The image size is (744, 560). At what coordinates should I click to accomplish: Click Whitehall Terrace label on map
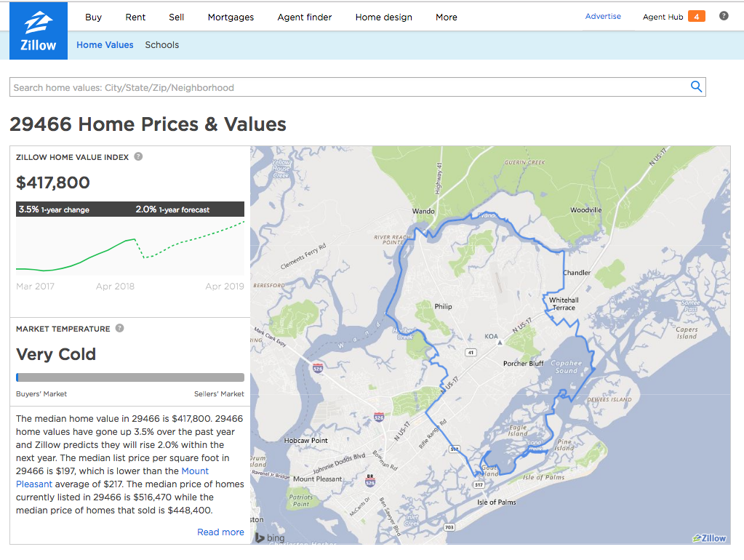click(564, 304)
